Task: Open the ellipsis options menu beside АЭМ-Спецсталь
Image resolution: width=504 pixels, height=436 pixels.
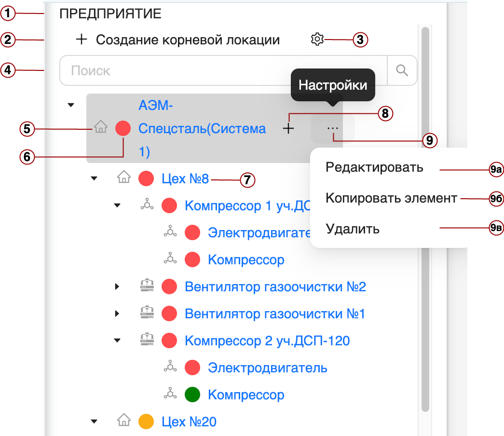Action: pos(333,128)
